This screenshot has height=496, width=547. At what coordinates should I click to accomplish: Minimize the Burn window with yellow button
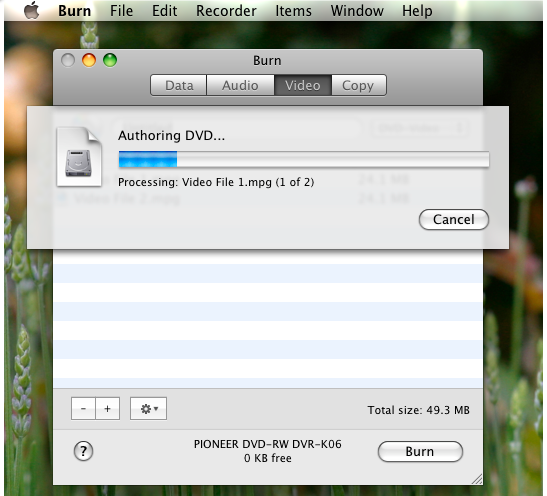89,60
